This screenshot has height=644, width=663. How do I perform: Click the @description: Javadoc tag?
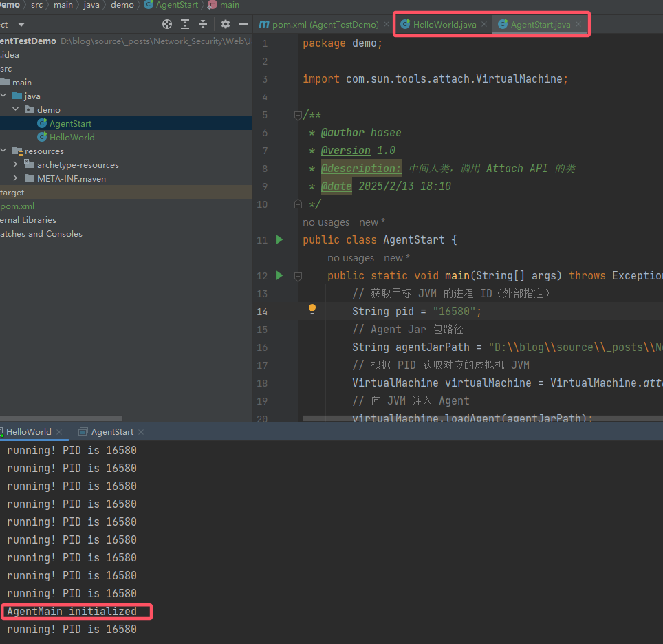(x=361, y=169)
